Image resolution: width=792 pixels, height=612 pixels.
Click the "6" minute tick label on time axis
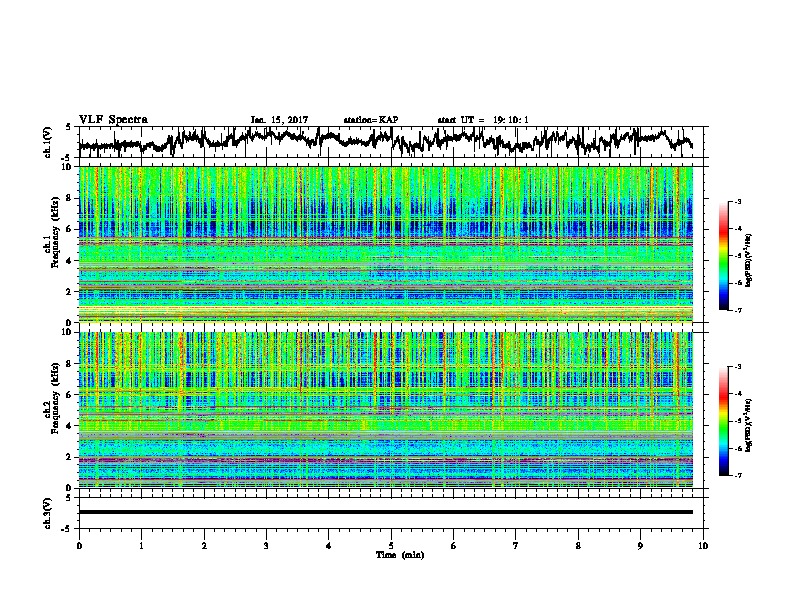(x=454, y=546)
